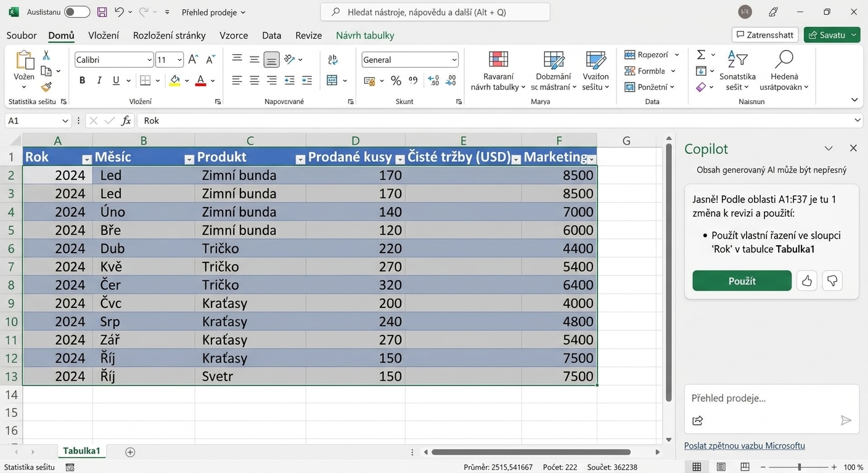Screen dimensions: 868x473
Task: Click the Paste clipboard icon
Action: 24,60
